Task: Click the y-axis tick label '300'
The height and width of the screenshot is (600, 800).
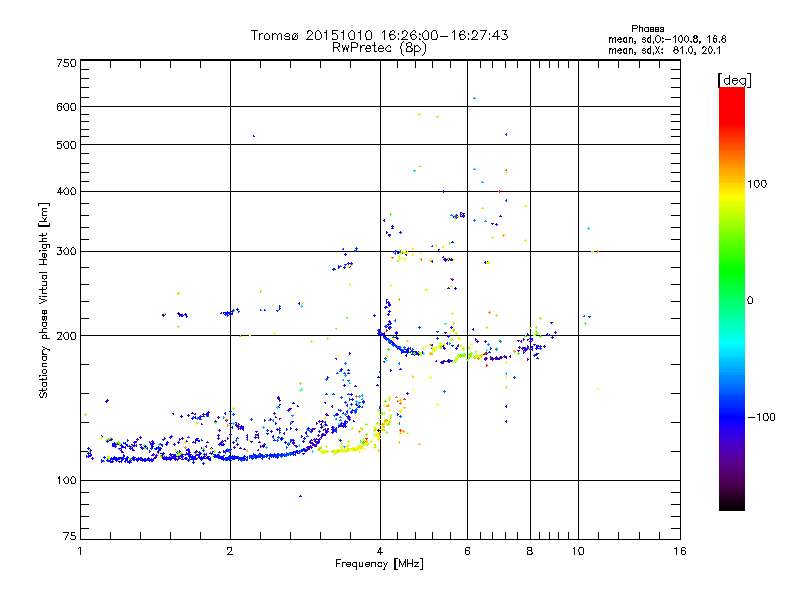Action: pos(67,251)
